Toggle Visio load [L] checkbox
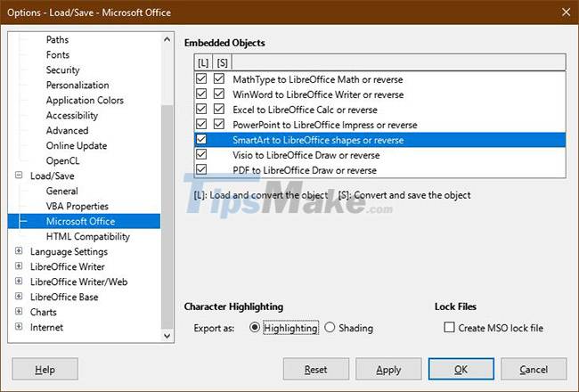The width and height of the screenshot is (579, 392). coord(201,154)
